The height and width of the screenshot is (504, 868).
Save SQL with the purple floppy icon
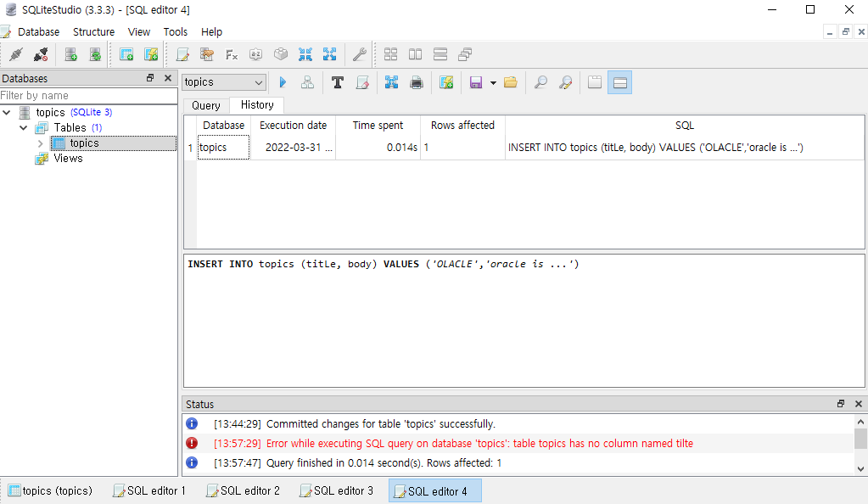click(475, 82)
